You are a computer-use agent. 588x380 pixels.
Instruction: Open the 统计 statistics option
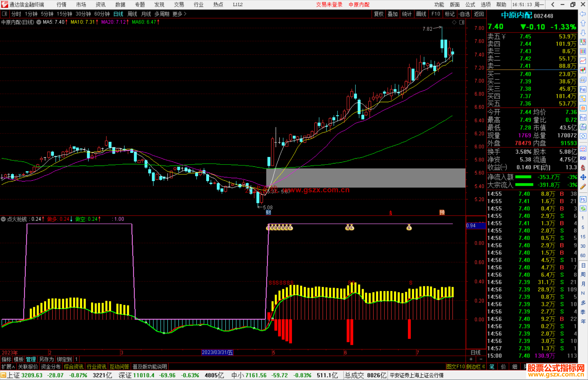coord(407,14)
